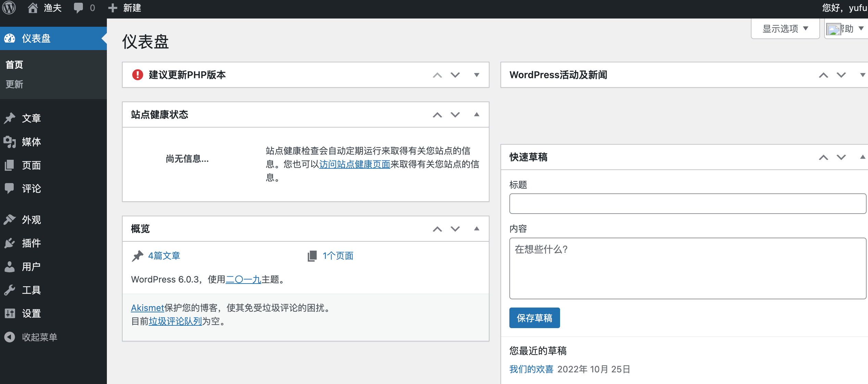Image resolution: width=868 pixels, height=384 pixels.
Task: Expand the 建议更新PHP版本 panel
Action: [x=476, y=75]
